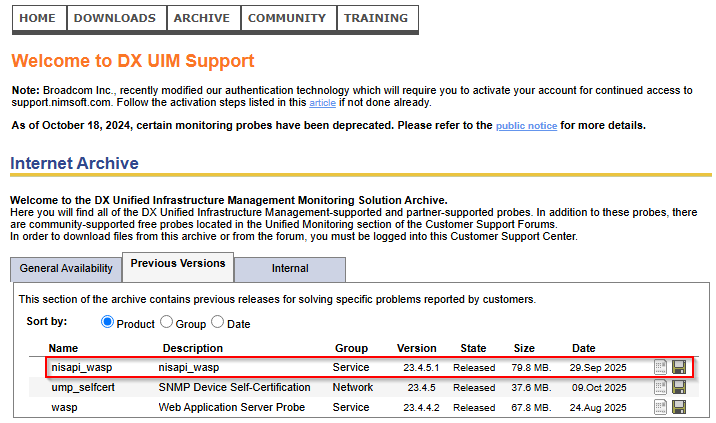Click the TRAINING menu item
The height and width of the screenshot is (423, 716).
tap(376, 18)
